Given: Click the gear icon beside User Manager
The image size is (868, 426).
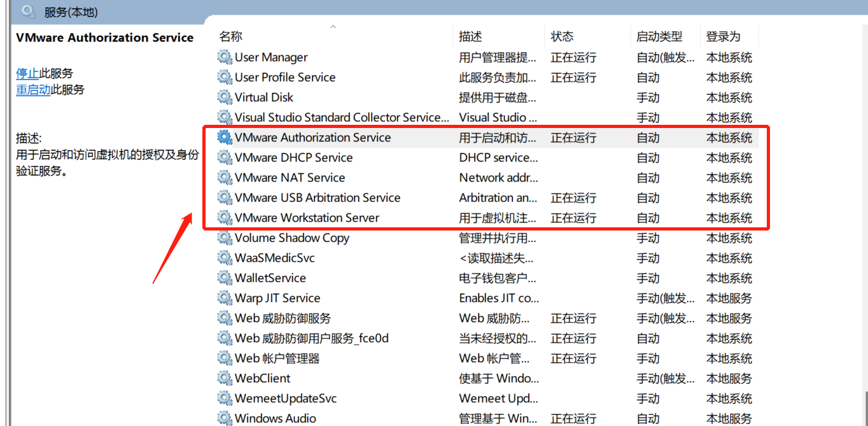Looking at the screenshot, I should pyautogui.click(x=225, y=57).
